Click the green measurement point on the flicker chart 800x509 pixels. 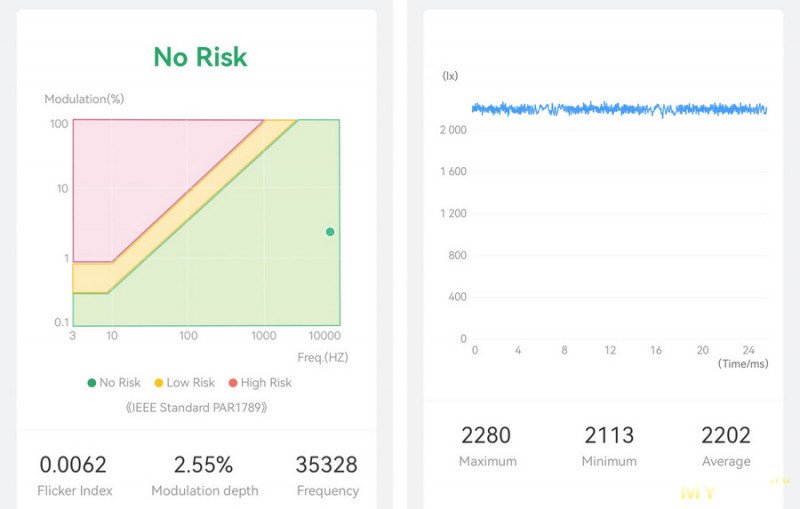point(330,232)
